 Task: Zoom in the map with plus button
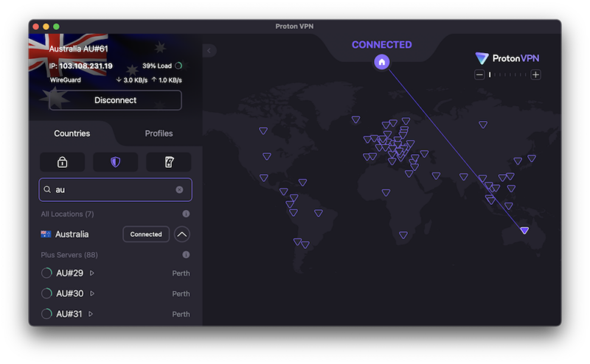(x=536, y=74)
